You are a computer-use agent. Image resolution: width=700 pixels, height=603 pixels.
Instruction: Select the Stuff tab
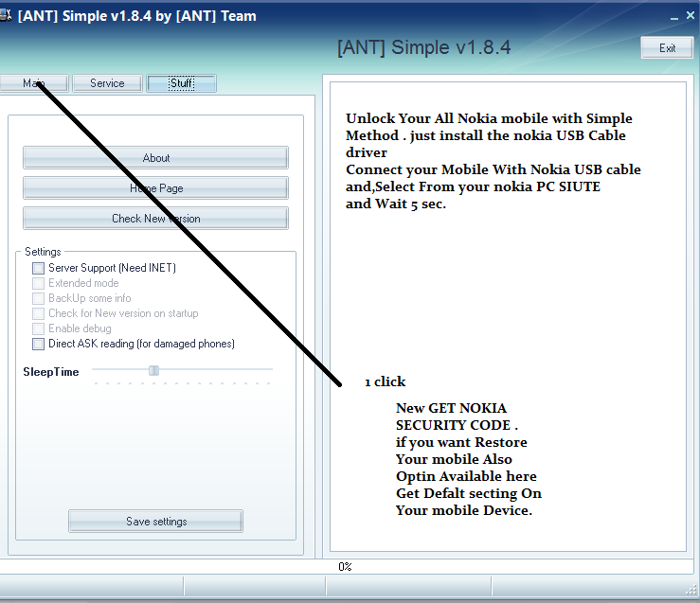click(x=181, y=83)
